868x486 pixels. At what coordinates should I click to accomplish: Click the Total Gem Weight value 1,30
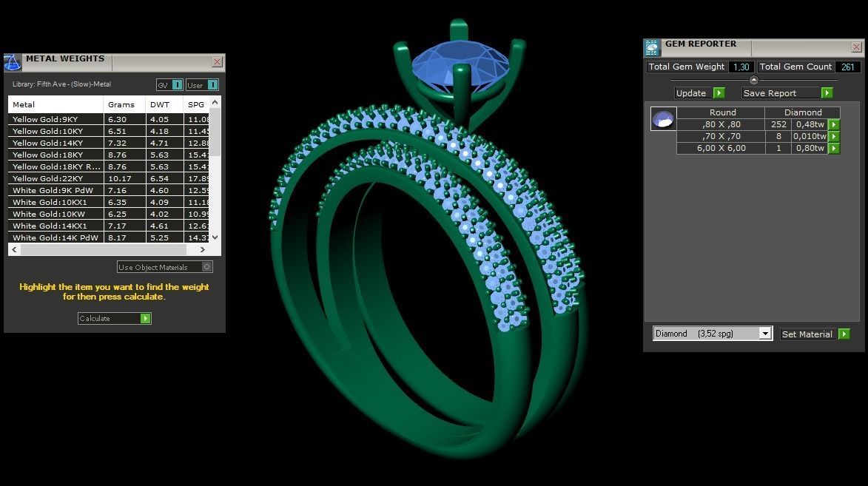point(741,67)
